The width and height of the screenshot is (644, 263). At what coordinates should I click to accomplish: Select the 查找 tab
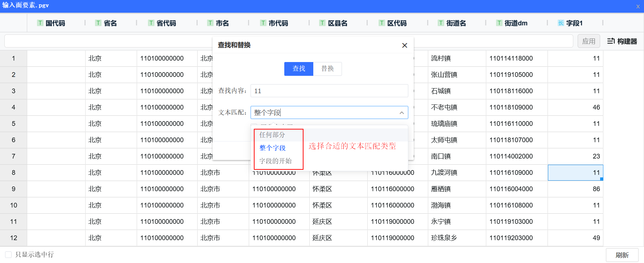[x=298, y=69]
